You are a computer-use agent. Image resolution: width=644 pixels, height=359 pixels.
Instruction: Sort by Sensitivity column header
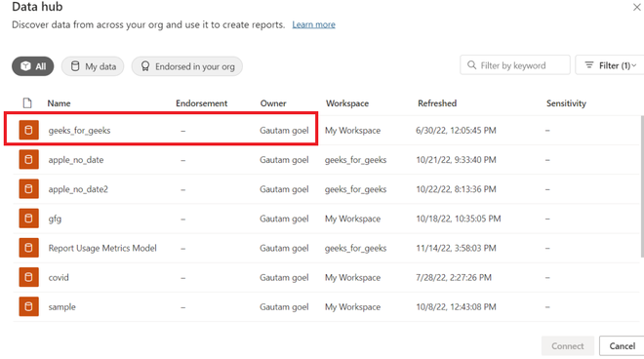click(x=566, y=103)
